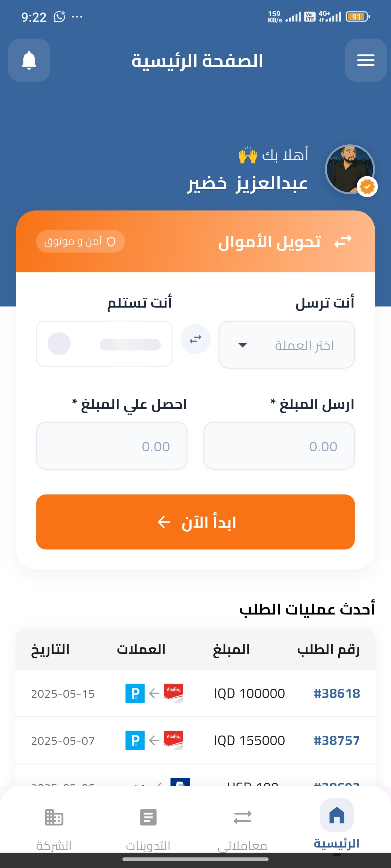Open the receive currency selector box
Viewport: 391px width, 868px height.
[104, 343]
